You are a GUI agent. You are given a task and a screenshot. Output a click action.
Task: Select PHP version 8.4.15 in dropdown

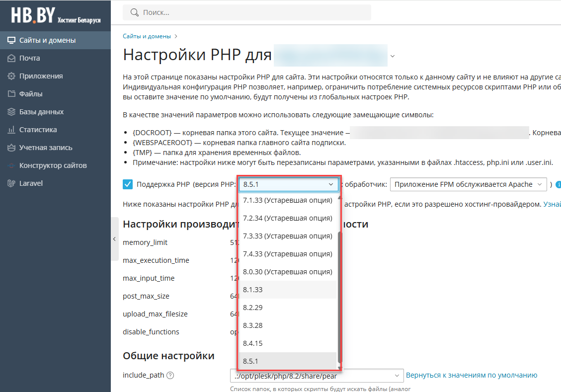(253, 343)
